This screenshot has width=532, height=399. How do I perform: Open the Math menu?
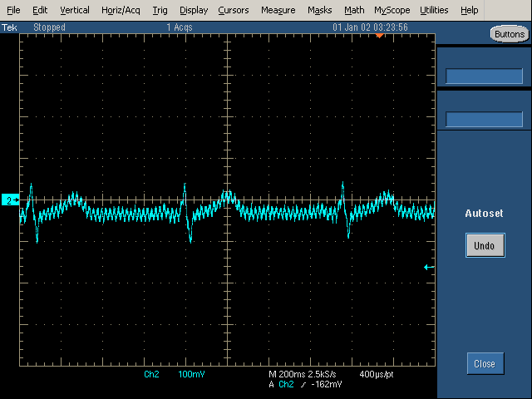point(354,10)
